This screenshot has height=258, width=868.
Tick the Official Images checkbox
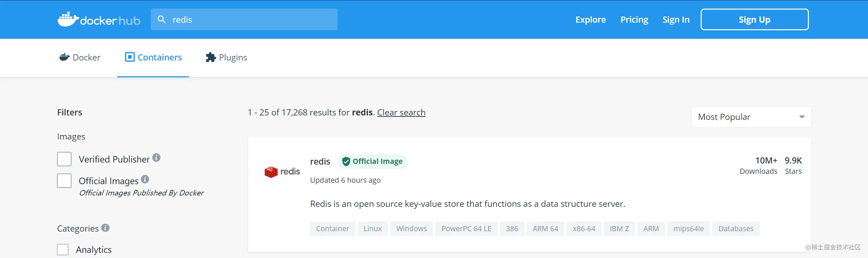click(x=64, y=181)
